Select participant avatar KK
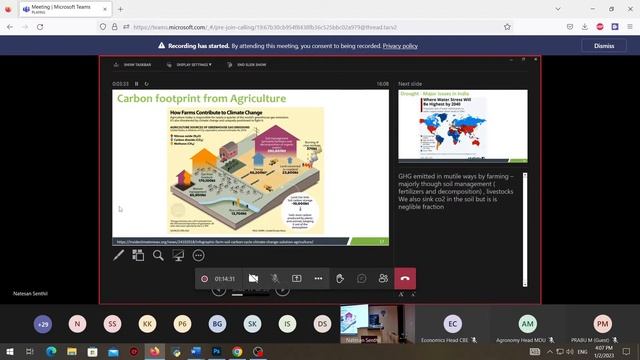 147,324
